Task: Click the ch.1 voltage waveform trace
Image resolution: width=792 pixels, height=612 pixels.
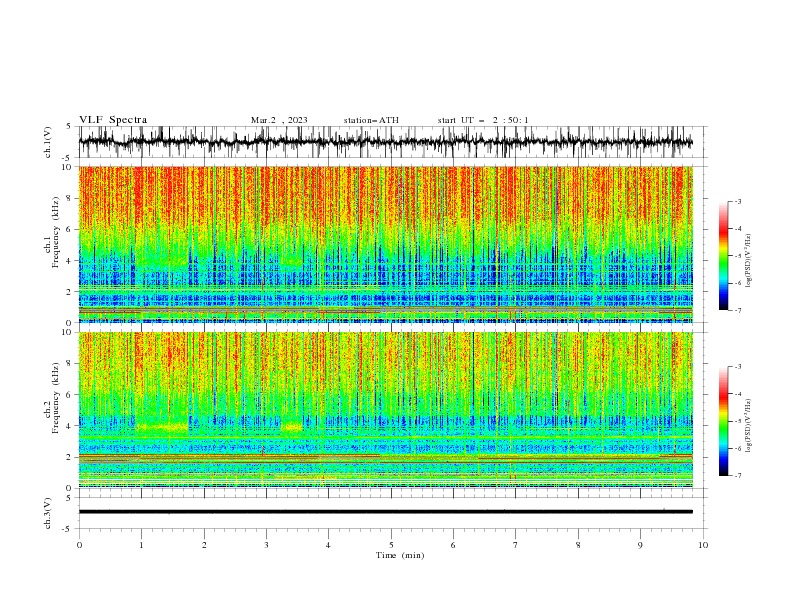Action: 385,142
